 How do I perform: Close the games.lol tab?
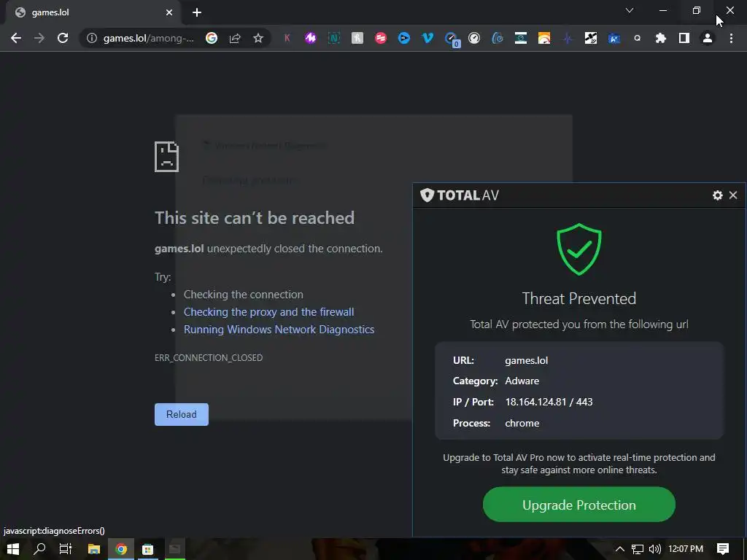tap(169, 12)
